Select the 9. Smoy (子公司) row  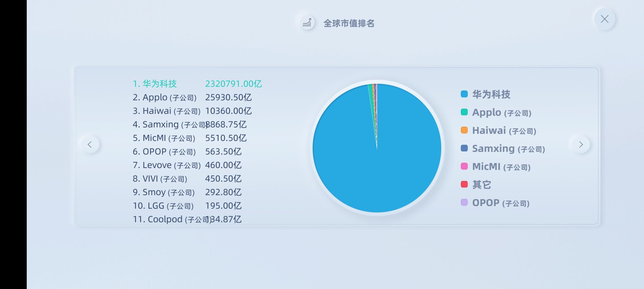[x=187, y=192]
